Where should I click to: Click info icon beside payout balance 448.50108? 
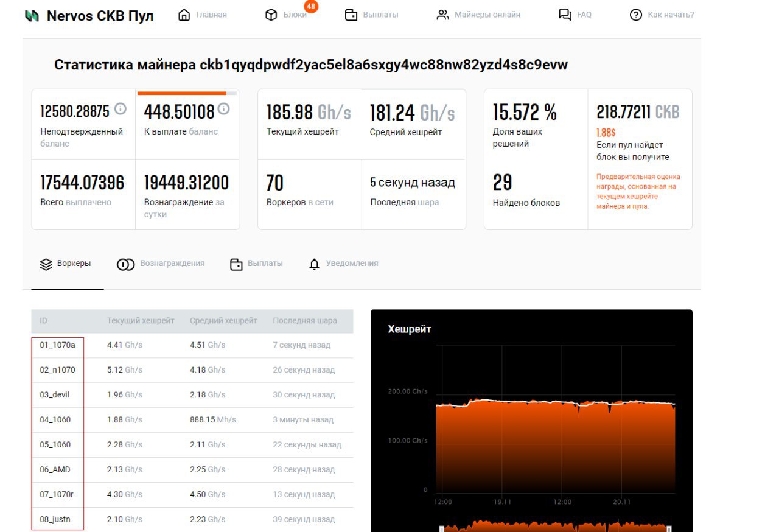223,109
